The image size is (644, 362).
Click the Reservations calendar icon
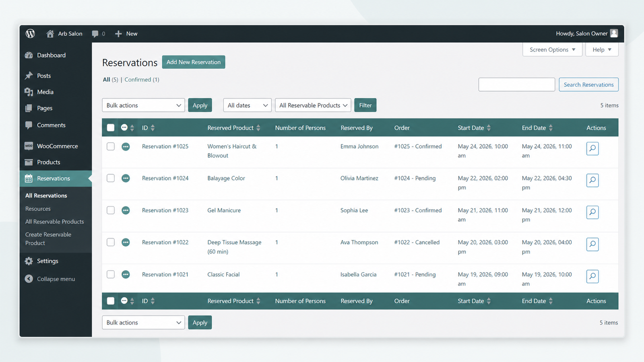[x=29, y=179]
